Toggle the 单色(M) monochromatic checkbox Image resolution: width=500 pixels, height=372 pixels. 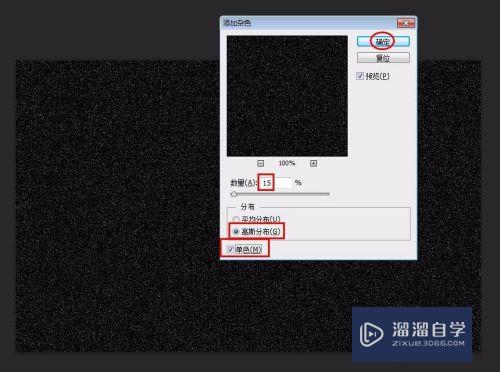(230, 249)
